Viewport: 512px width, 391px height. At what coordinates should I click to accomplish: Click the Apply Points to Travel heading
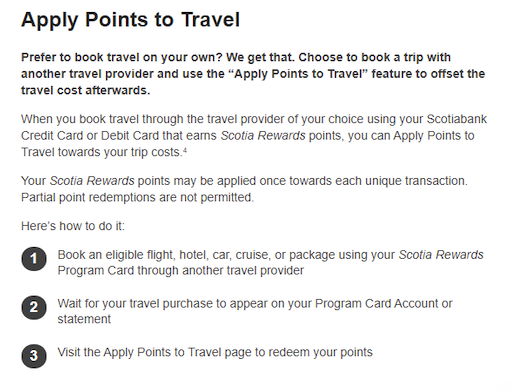pos(130,20)
